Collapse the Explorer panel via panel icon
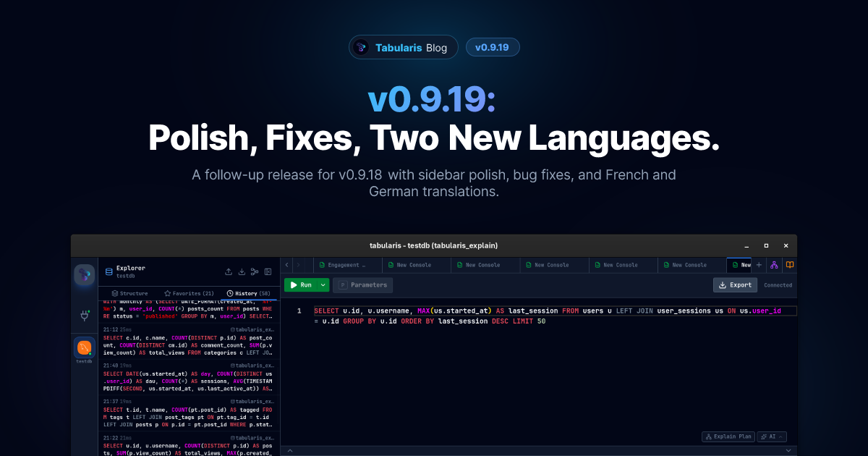The image size is (868, 456). [268, 271]
